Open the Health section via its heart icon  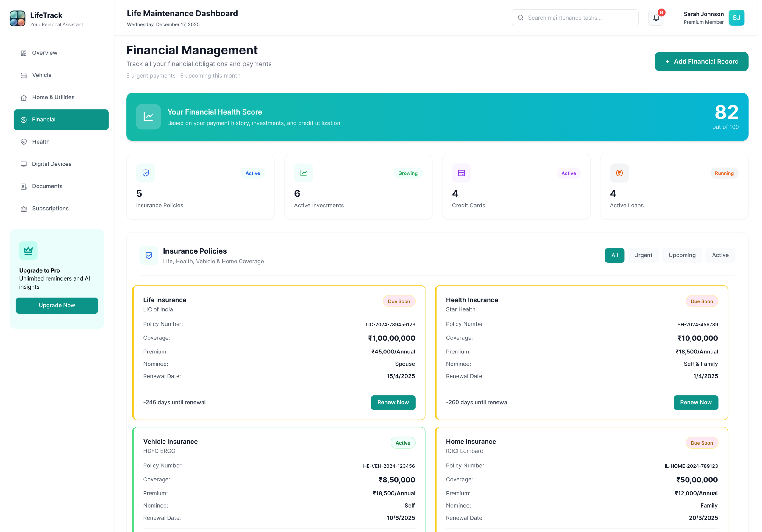[x=23, y=142]
